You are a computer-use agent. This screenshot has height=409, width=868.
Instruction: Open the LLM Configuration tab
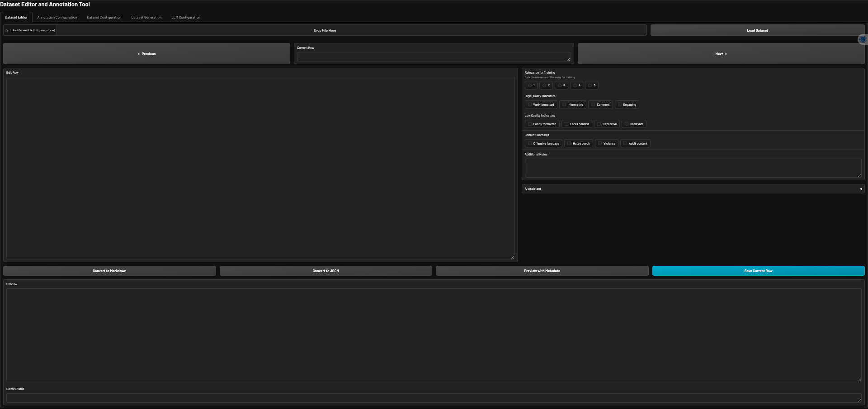pos(186,18)
